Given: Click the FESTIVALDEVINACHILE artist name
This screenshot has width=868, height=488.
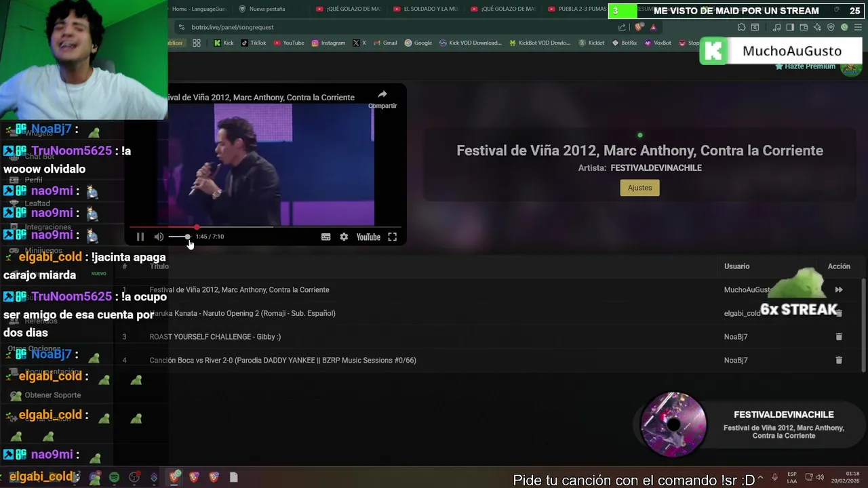Looking at the screenshot, I should pyautogui.click(x=656, y=168).
